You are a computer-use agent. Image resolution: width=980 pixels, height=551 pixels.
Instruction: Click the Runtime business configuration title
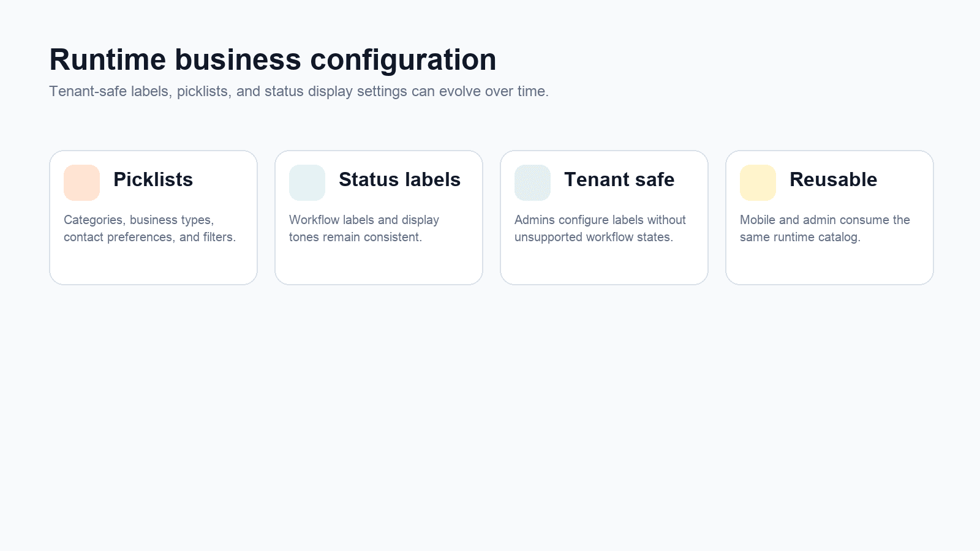point(273,60)
